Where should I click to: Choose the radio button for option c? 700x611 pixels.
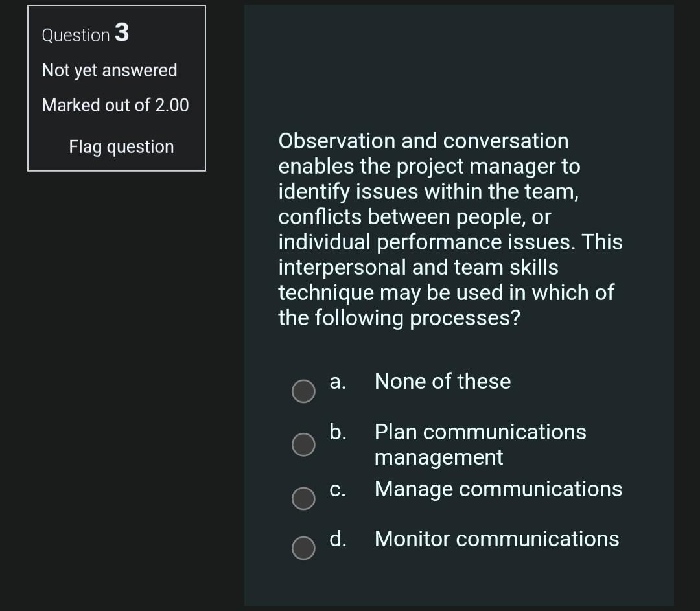pos(303,498)
